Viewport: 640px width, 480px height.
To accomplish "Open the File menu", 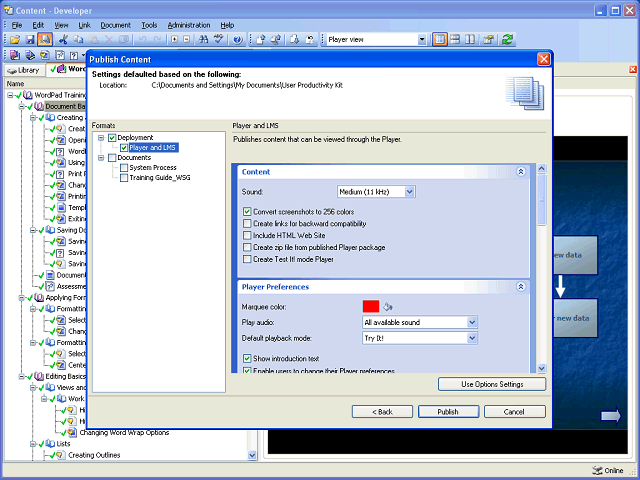I will click(x=17, y=25).
